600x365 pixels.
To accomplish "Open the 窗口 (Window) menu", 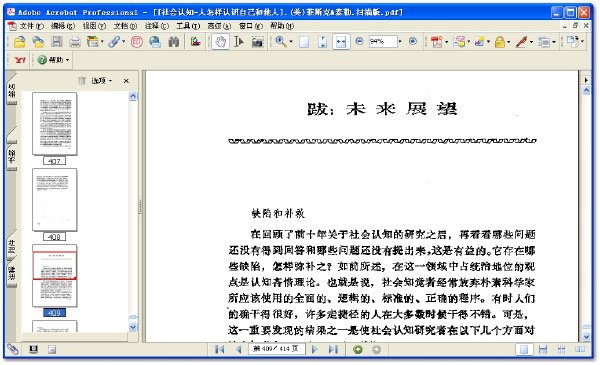I will coord(251,26).
